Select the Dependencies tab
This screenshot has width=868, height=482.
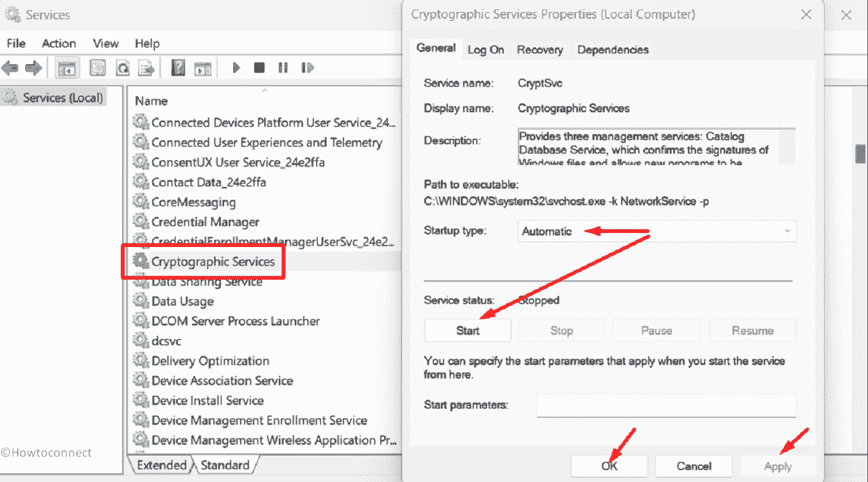point(612,49)
